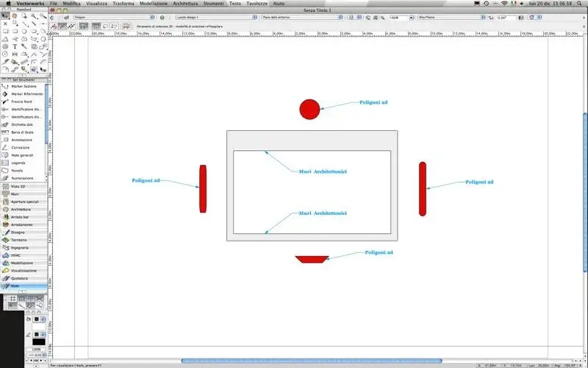Select the Note generali tool
Screen dimensions: 588x368
point(24,155)
